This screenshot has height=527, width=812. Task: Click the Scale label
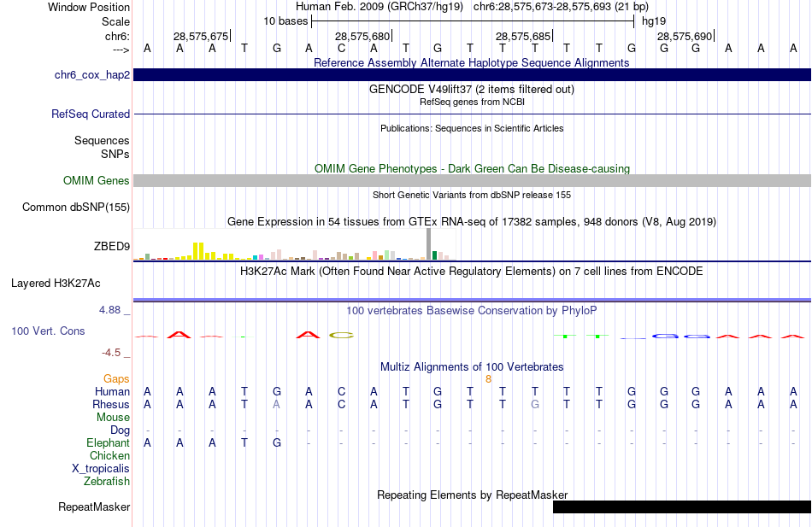116,21
